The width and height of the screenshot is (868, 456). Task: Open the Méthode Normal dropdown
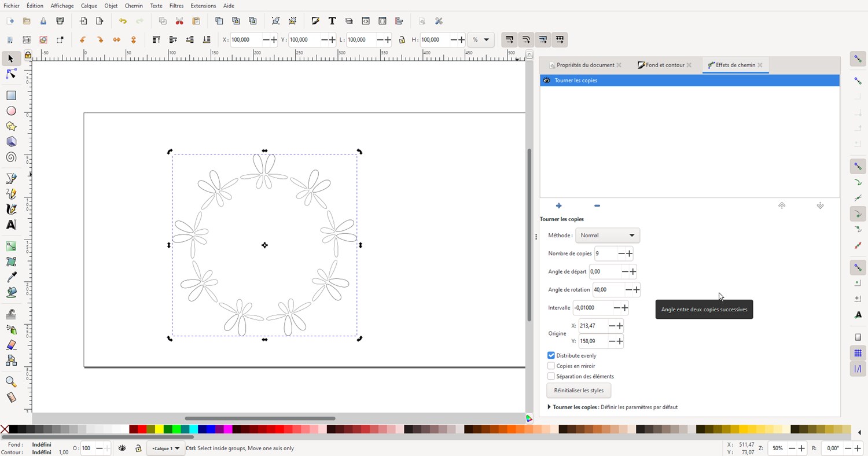(x=608, y=236)
